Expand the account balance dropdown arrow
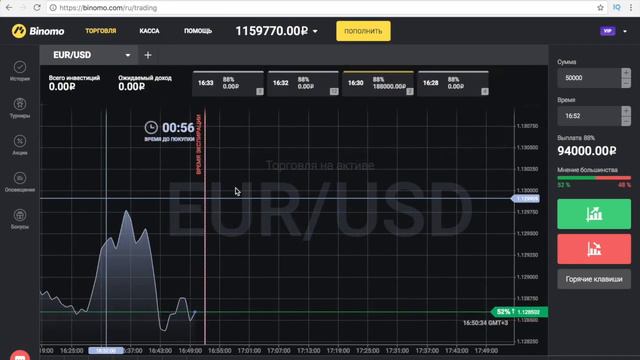Image resolution: width=640 pixels, height=360 pixels. click(x=315, y=31)
